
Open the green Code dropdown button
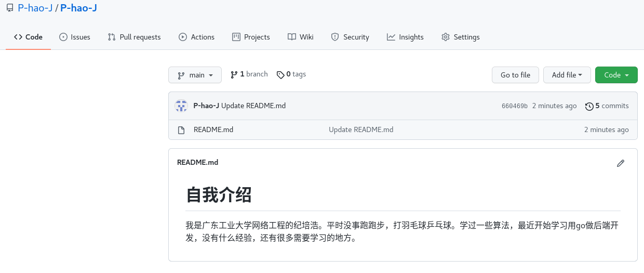coord(616,75)
